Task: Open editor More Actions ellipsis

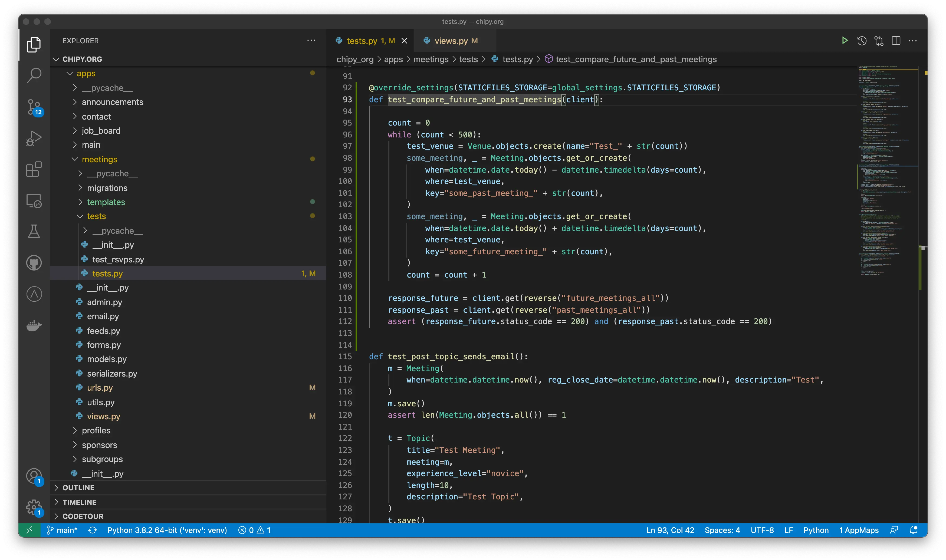Action: [x=912, y=40]
